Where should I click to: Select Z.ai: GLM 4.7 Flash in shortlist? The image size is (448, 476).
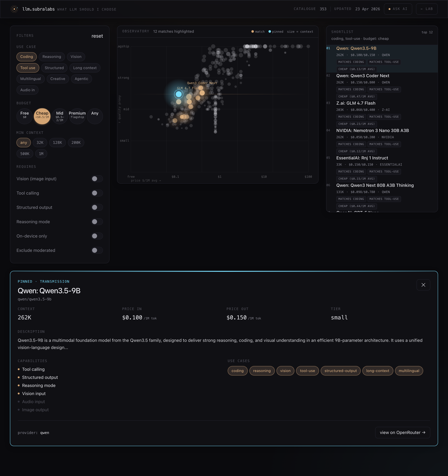coord(382,113)
